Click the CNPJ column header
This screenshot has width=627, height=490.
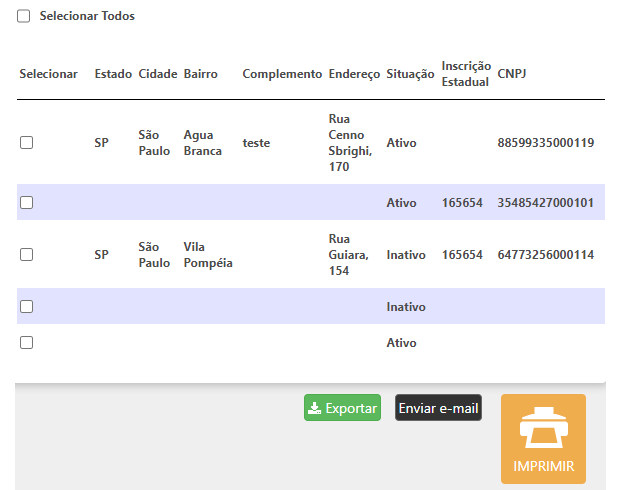[511, 74]
